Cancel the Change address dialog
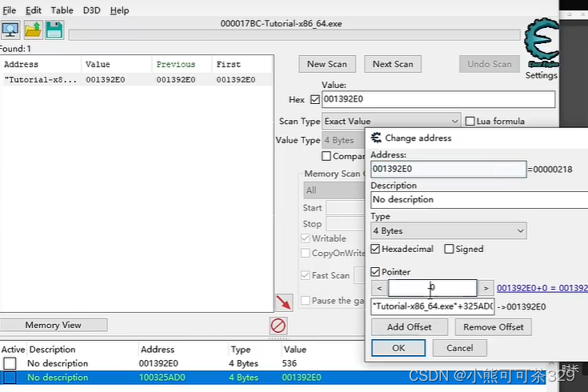The image size is (588, 392). (x=460, y=348)
